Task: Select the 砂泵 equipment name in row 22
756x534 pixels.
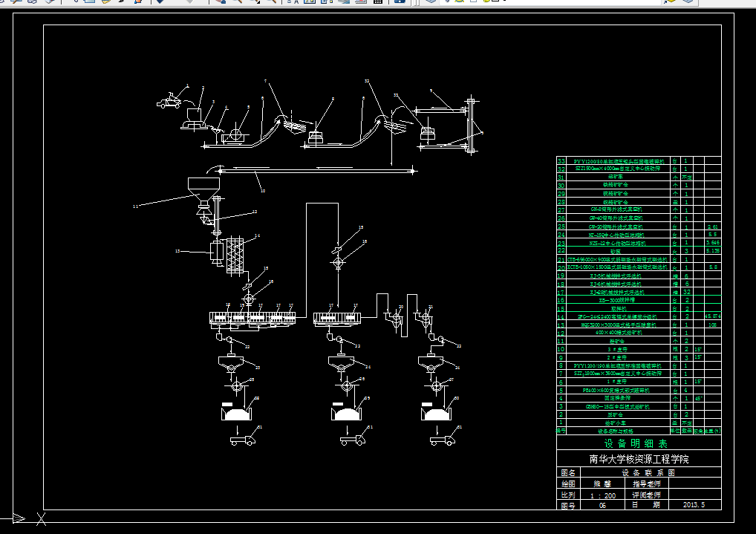Action: pyautogui.click(x=616, y=251)
